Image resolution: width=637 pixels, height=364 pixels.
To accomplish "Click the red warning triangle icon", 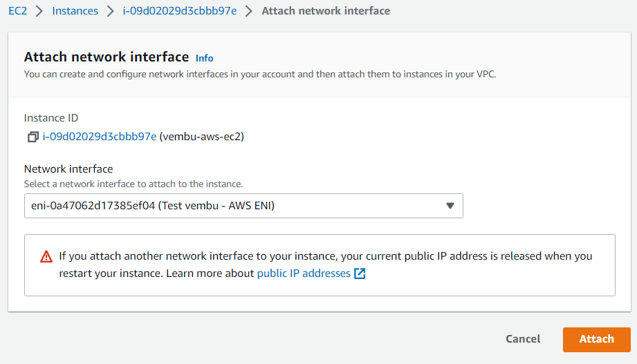I will [46, 256].
